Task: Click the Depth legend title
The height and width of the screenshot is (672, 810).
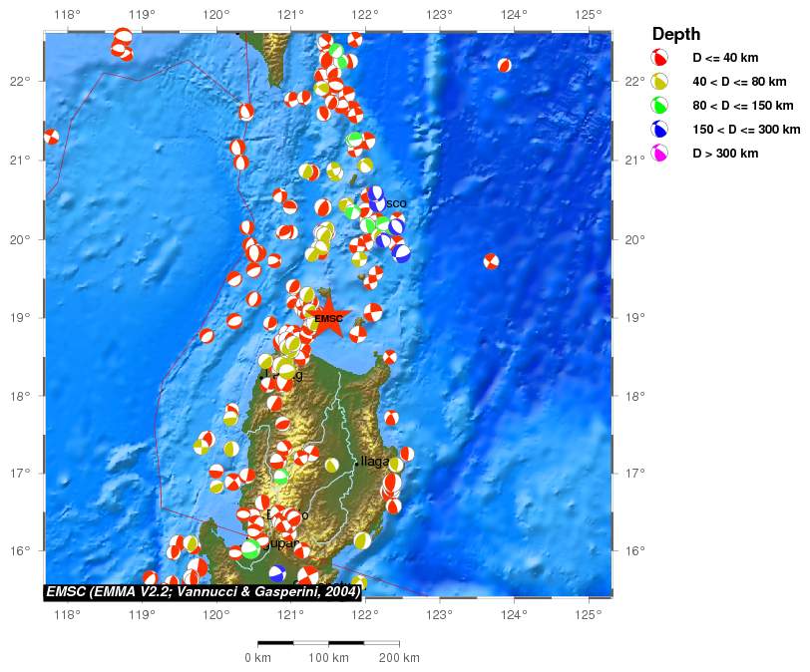Action: point(676,35)
